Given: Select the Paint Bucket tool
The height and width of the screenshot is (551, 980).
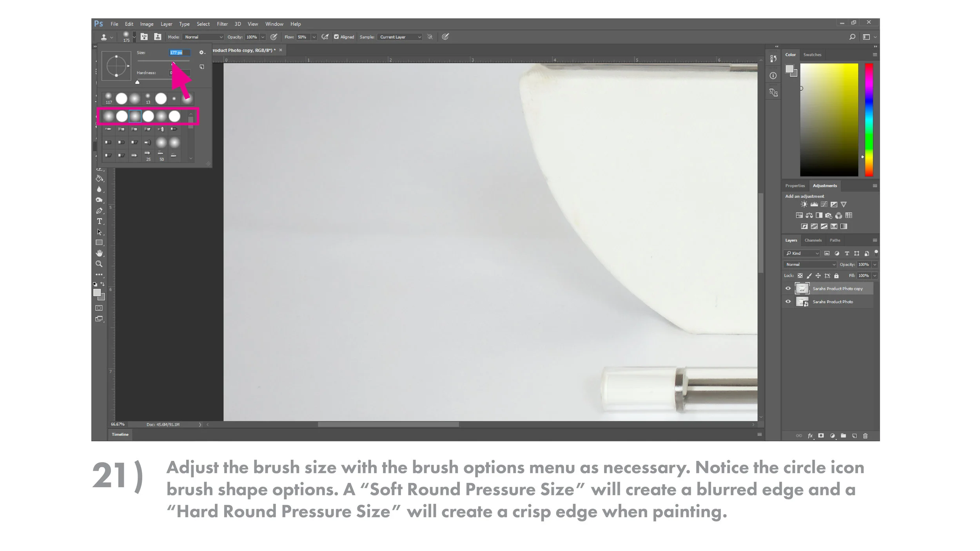Looking at the screenshot, I should (x=99, y=178).
